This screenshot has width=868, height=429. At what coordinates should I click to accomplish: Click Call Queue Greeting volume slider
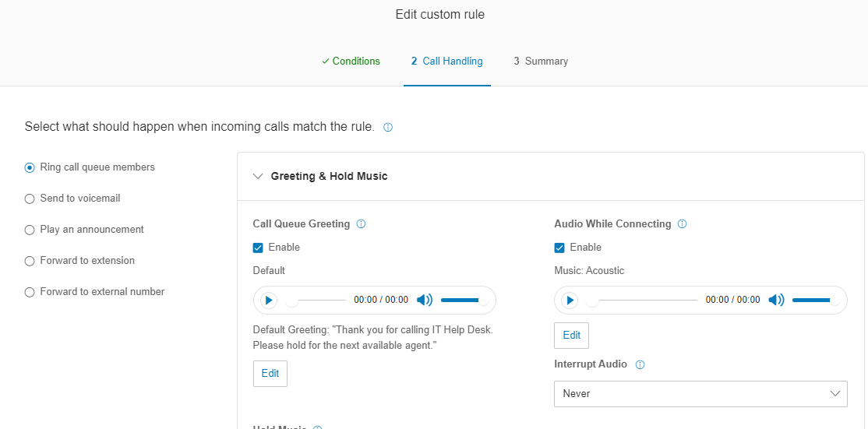coord(464,301)
